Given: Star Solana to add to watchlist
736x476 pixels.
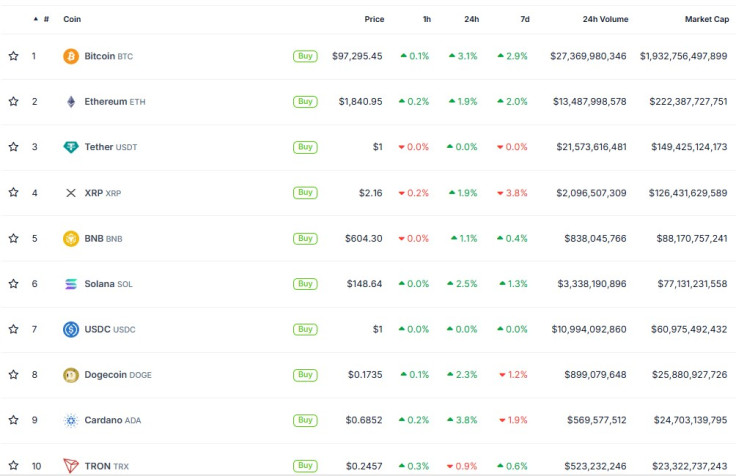Looking at the screenshot, I should coord(14,284).
